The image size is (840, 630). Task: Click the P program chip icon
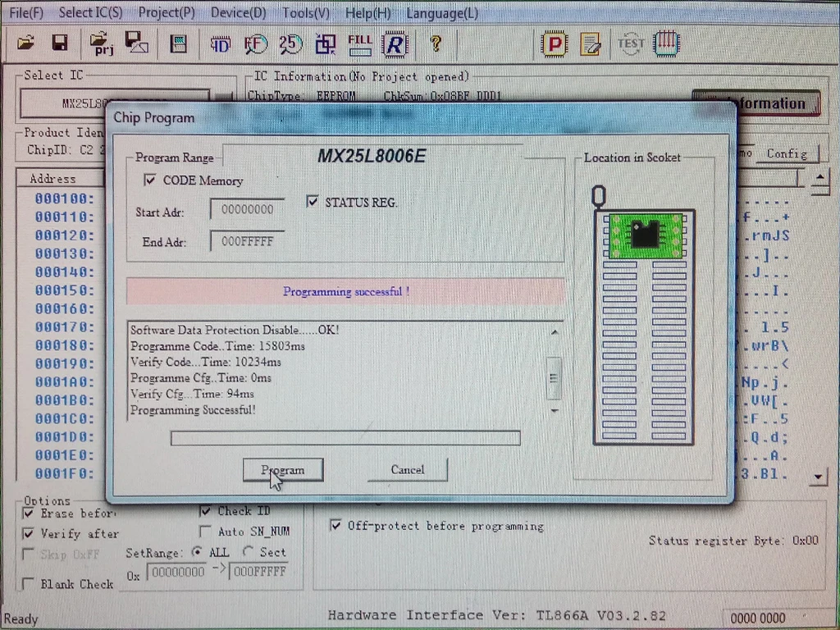click(555, 44)
